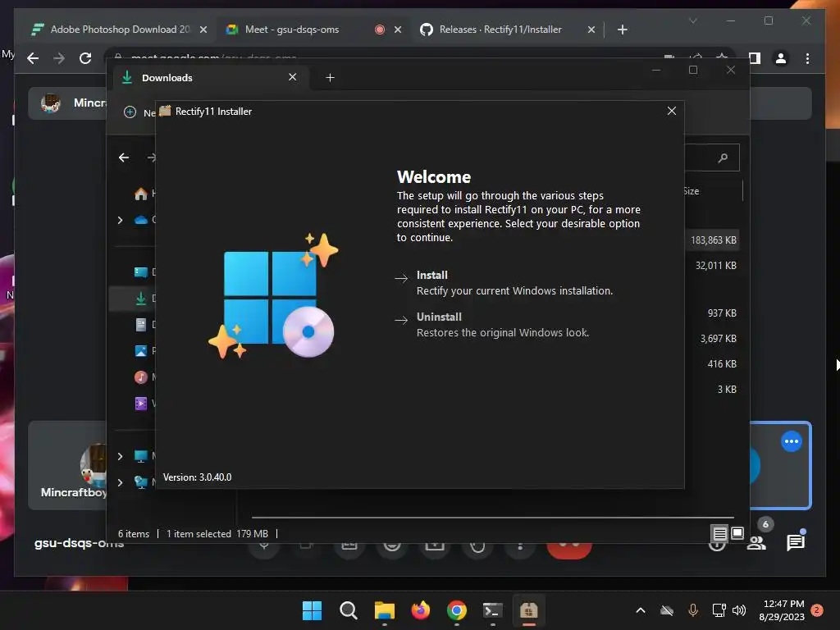Image resolution: width=840 pixels, height=630 pixels.
Task: Open Windows Start menu
Action: point(312,610)
